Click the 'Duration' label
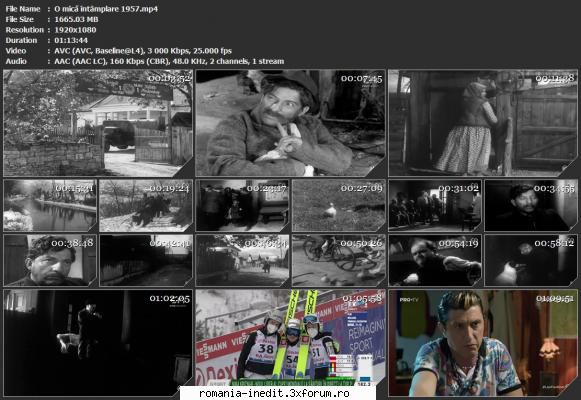The height and width of the screenshot is (400, 581). pos(21,40)
